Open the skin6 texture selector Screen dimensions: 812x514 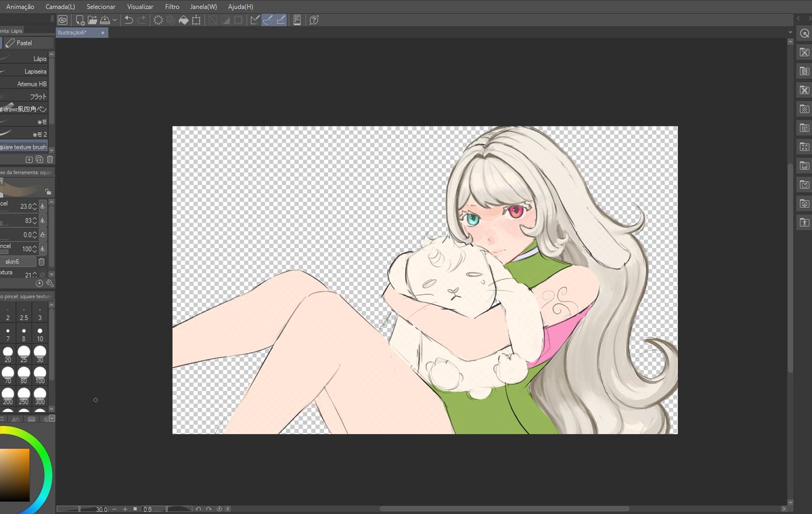[x=17, y=262]
